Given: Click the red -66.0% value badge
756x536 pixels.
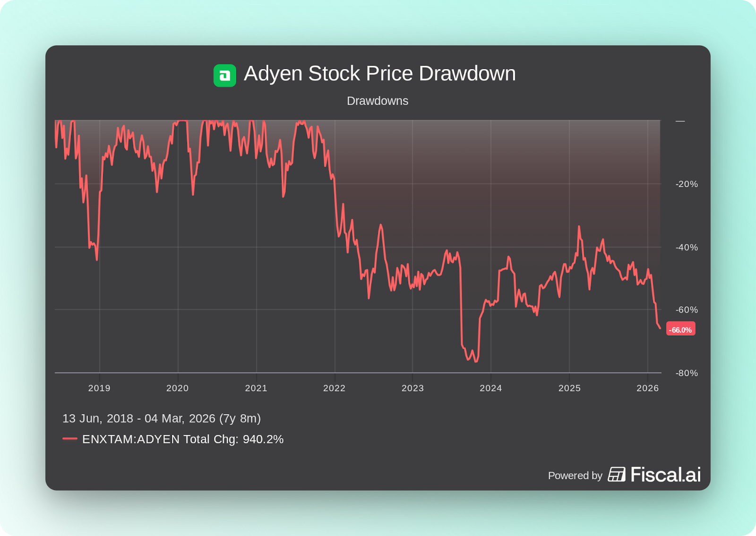Looking at the screenshot, I should coord(680,329).
